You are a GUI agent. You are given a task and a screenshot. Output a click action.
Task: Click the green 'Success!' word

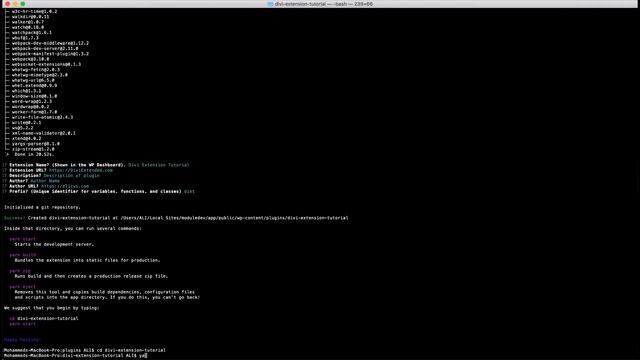[15, 218]
